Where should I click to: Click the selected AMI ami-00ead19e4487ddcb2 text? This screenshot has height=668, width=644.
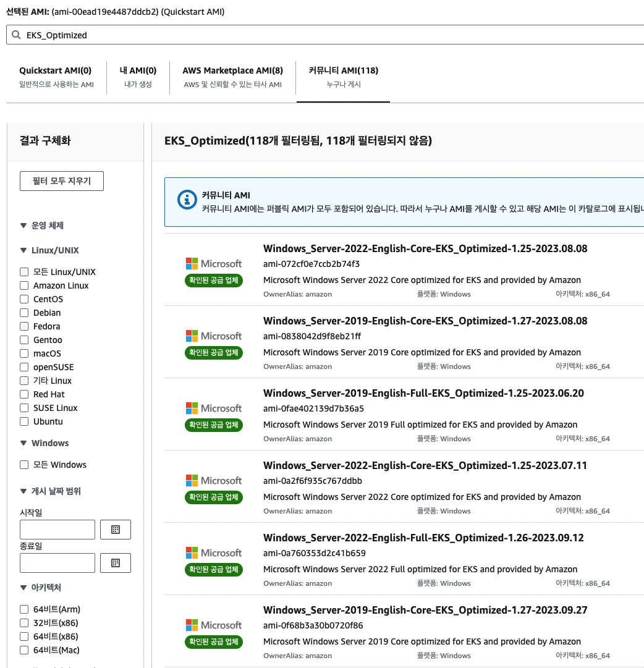pos(106,12)
